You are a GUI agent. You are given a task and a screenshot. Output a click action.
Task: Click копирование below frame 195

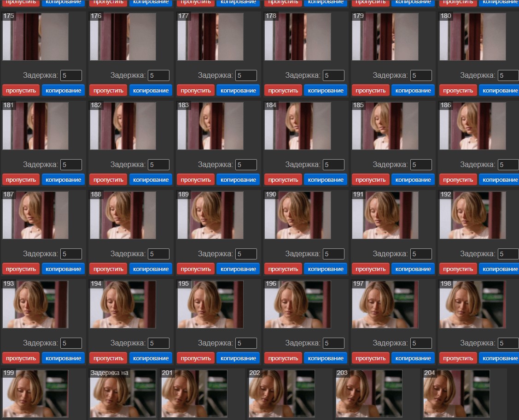(238, 358)
